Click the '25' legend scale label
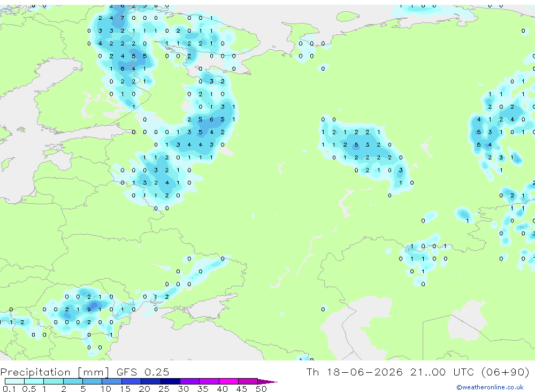This screenshot has width=535, height=392. [x=164, y=389]
